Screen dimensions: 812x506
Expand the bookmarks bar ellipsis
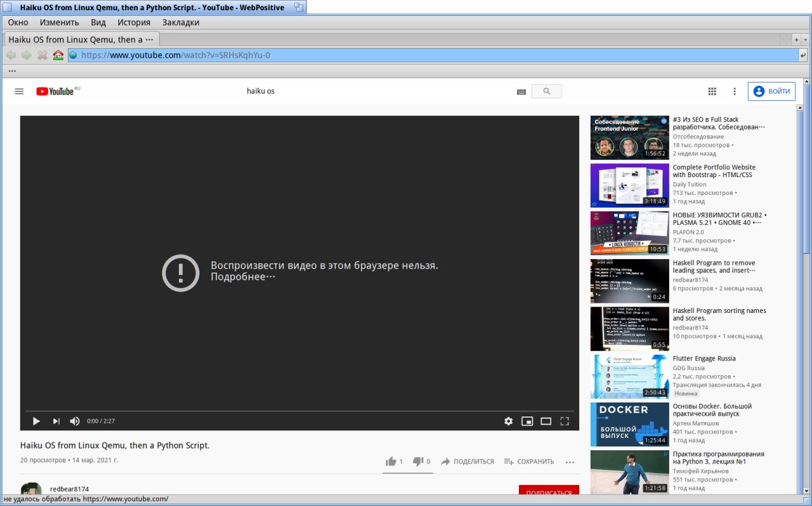pos(12,70)
